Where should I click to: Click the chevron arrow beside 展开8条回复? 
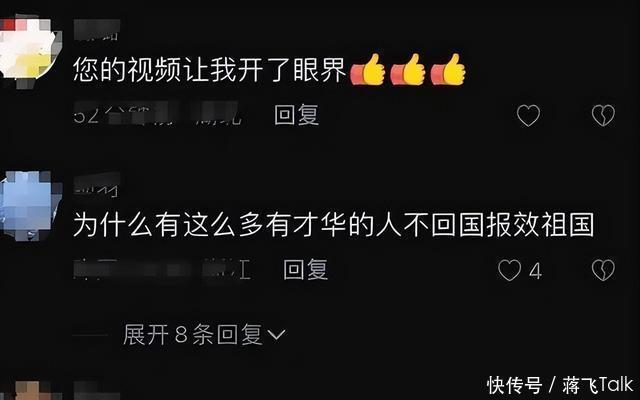[276, 336]
